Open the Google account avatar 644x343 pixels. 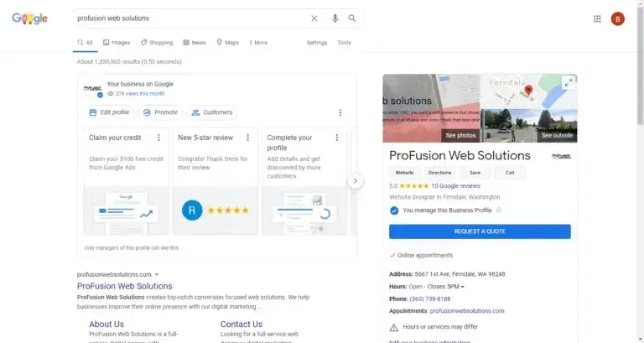[x=618, y=18]
